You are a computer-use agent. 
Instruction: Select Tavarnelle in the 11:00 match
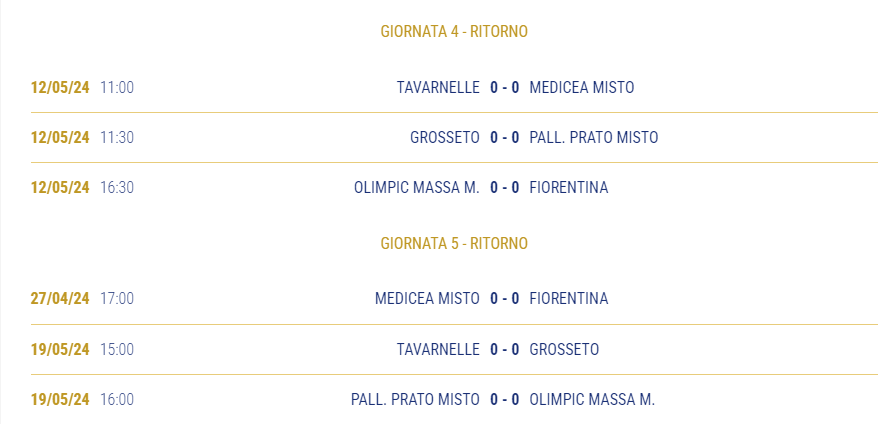tap(438, 87)
